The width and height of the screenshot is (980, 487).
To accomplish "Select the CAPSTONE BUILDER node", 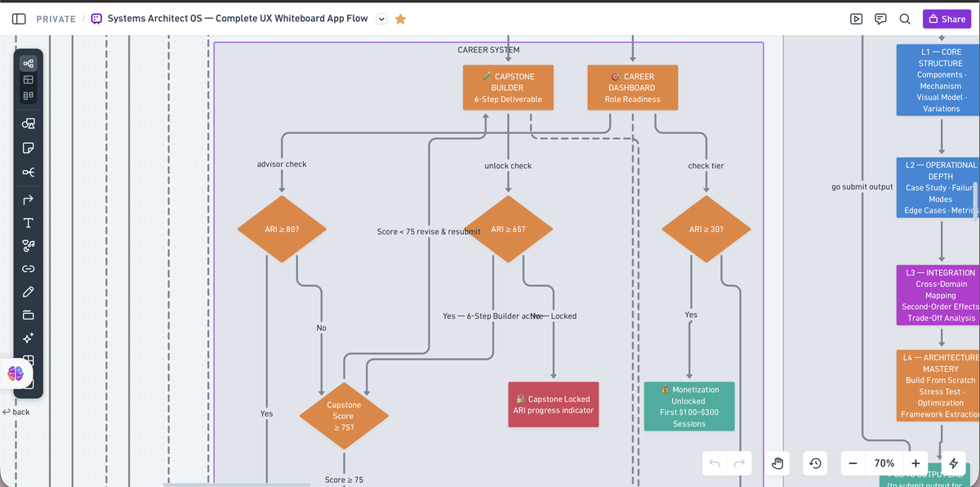I will click(508, 88).
